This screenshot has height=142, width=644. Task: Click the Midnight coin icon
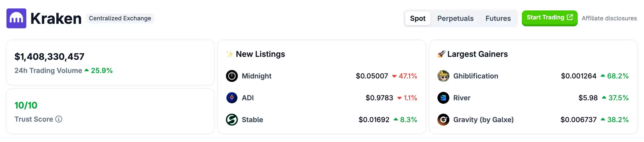232,76
